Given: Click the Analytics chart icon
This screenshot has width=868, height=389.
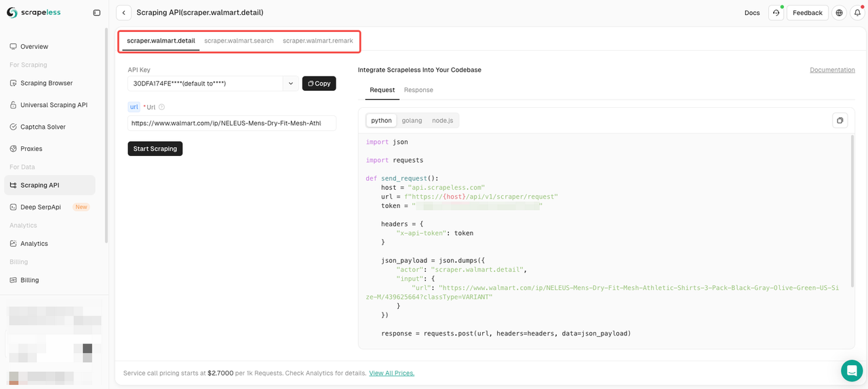Looking at the screenshot, I should (x=14, y=243).
